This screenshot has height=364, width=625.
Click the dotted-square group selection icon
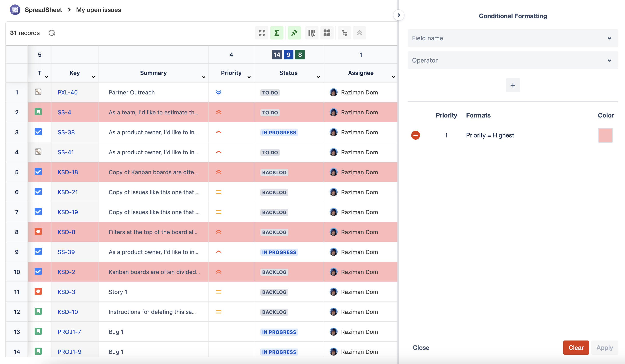262,33
